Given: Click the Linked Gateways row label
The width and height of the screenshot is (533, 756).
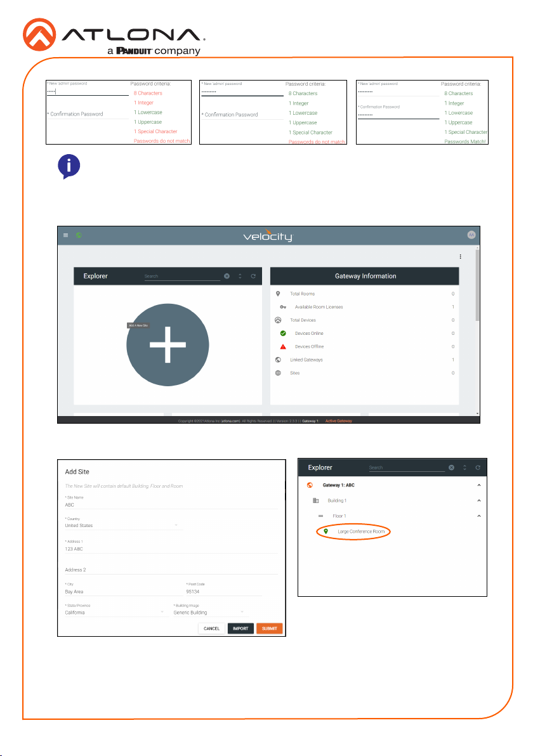Looking at the screenshot, I should pyautogui.click(x=306, y=360).
